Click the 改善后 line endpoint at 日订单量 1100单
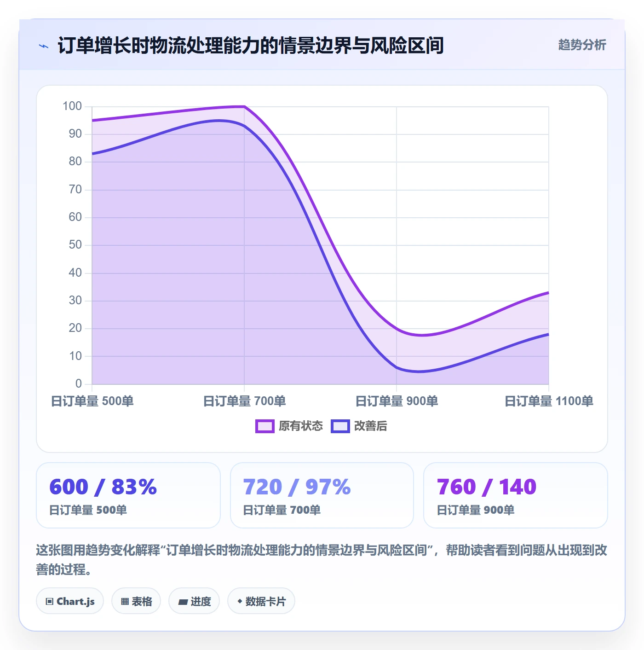Image resolution: width=644 pixels, height=650 pixels. [548, 334]
